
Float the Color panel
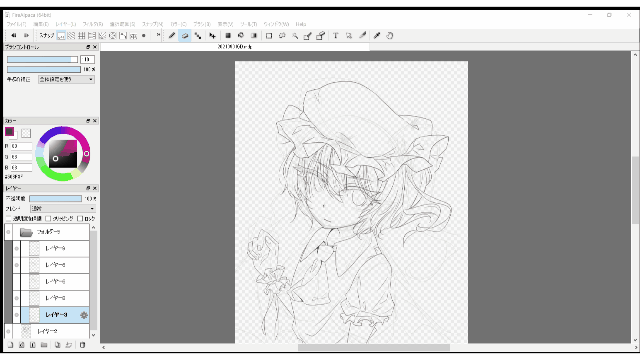point(88,121)
